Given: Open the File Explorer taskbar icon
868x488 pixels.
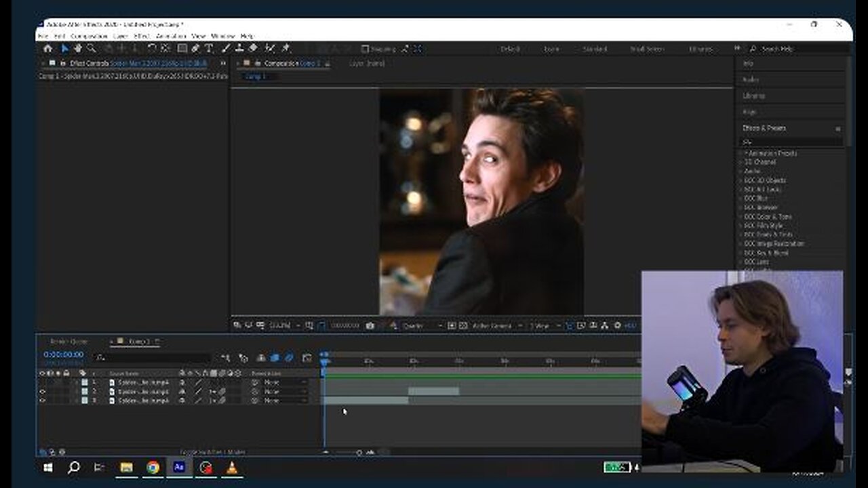Looking at the screenshot, I should pyautogui.click(x=126, y=467).
